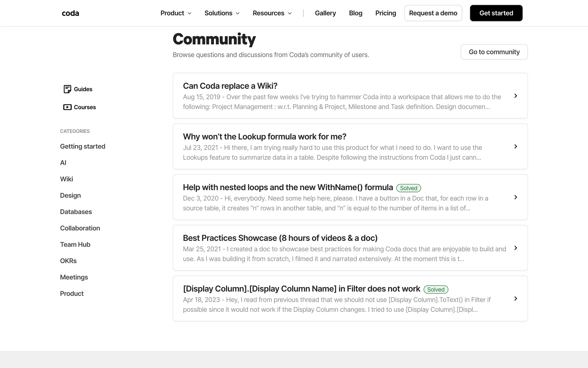Expand the Resources dropdown menu
This screenshot has width=588, height=368.
coord(272,13)
